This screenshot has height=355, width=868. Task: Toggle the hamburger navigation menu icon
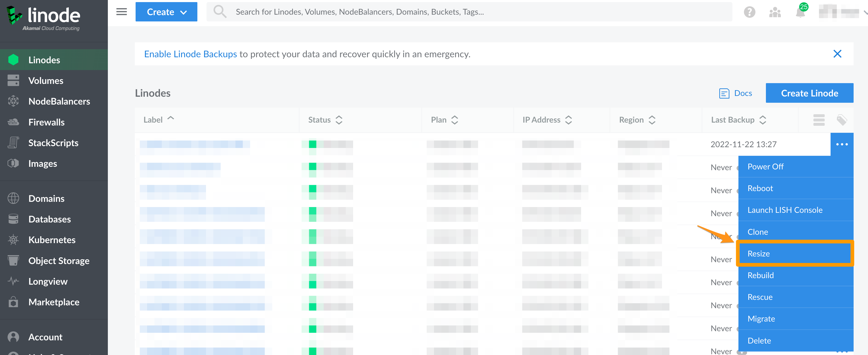pos(121,12)
